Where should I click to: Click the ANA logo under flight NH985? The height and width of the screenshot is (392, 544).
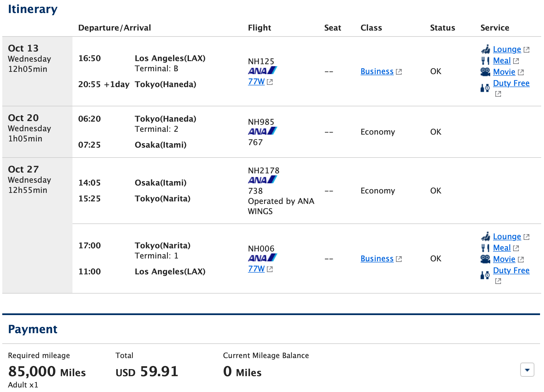click(261, 131)
